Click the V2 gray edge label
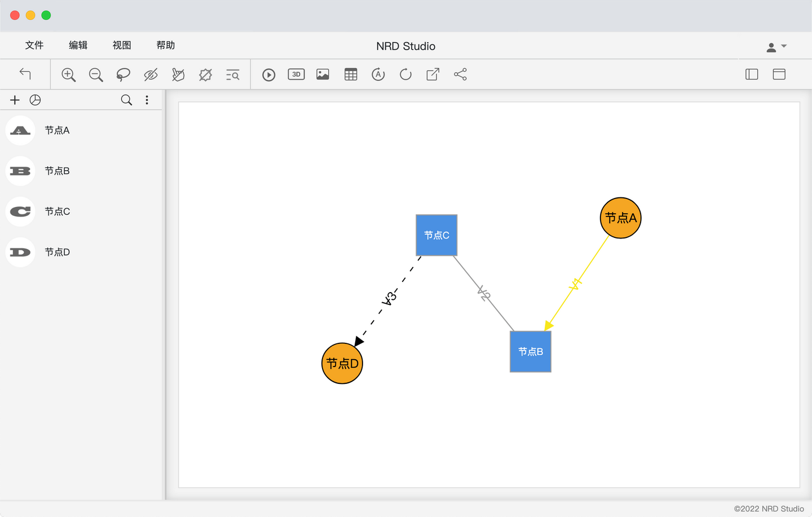Image resolution: width=812 pixels, height=517 pixels. click(484, 294)
